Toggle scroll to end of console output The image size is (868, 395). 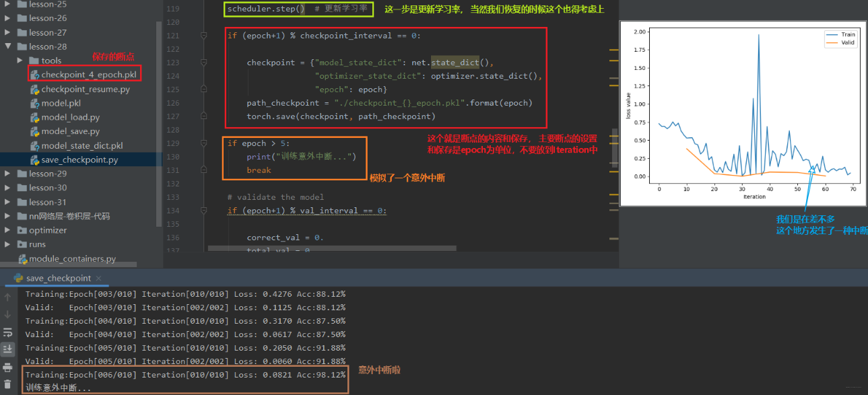8,349
